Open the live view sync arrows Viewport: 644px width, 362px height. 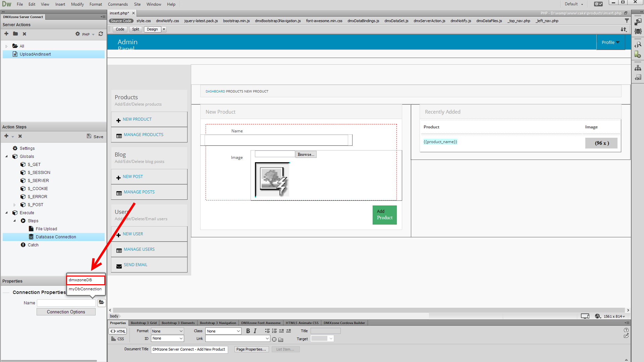point(624,29)
